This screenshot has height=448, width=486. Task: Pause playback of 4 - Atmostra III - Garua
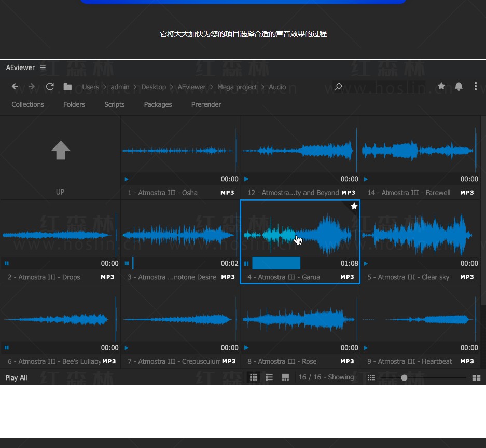[x=246, y=263]
